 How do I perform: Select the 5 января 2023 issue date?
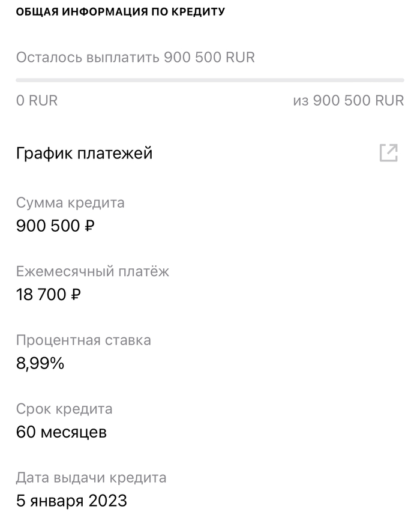pos(71,501)
